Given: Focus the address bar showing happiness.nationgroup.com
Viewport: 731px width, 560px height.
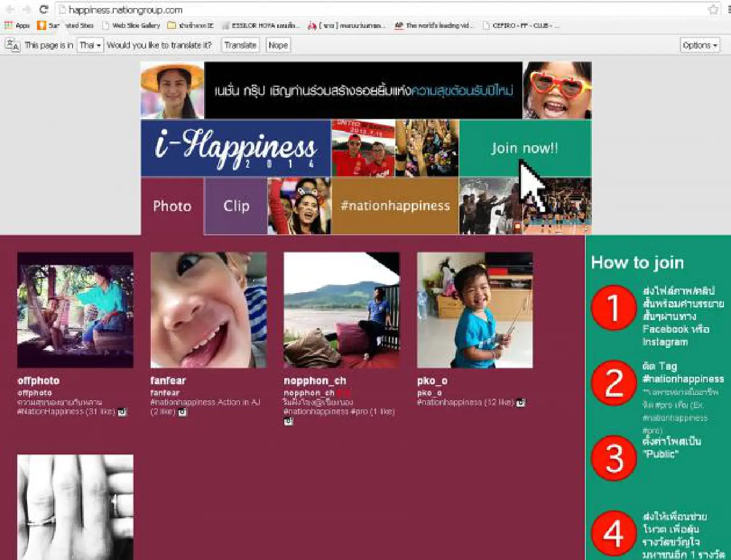Looking at the screenshot, I should tap(381, 10).
